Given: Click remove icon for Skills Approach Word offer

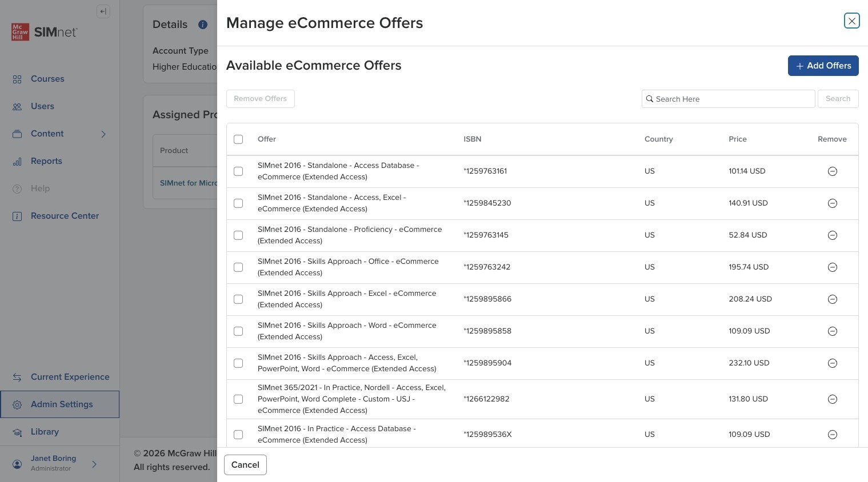Looking at the screenshot, I should click(x=833, y=331).
